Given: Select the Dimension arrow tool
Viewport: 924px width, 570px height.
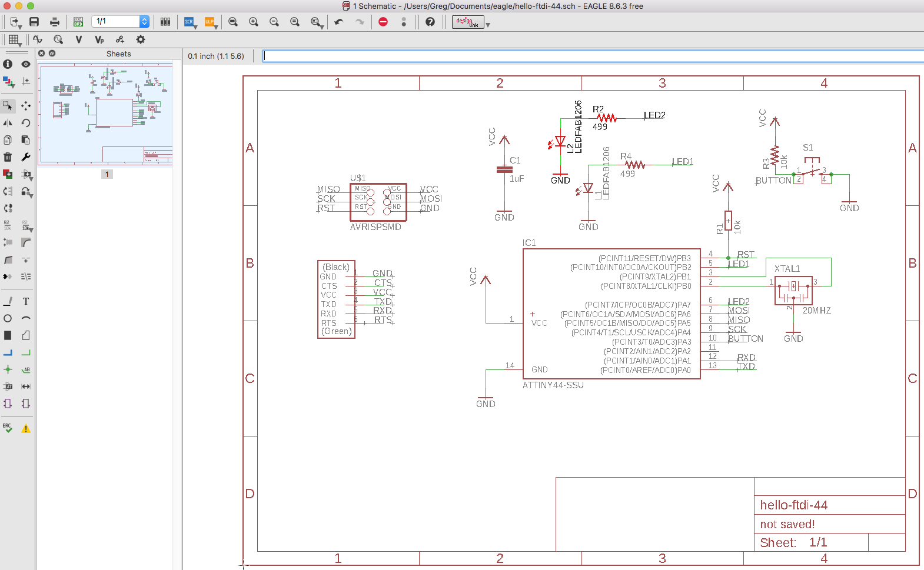Looking at the screenshot, I should pyautogui.click(x=25, y=386).
